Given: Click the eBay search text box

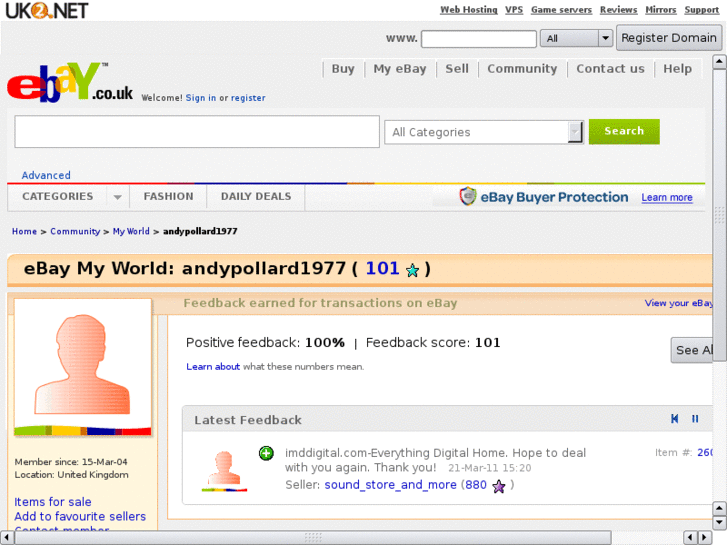Looking at the screenshot, I should (x=197, y=132).
